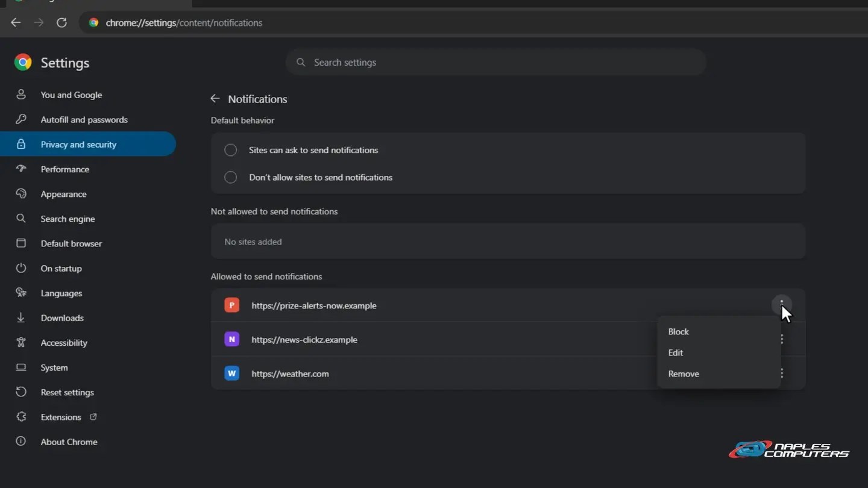Screen dimensions: 868x488
Task: Click the puzzle icon beside Extensions
Action: 21,416
